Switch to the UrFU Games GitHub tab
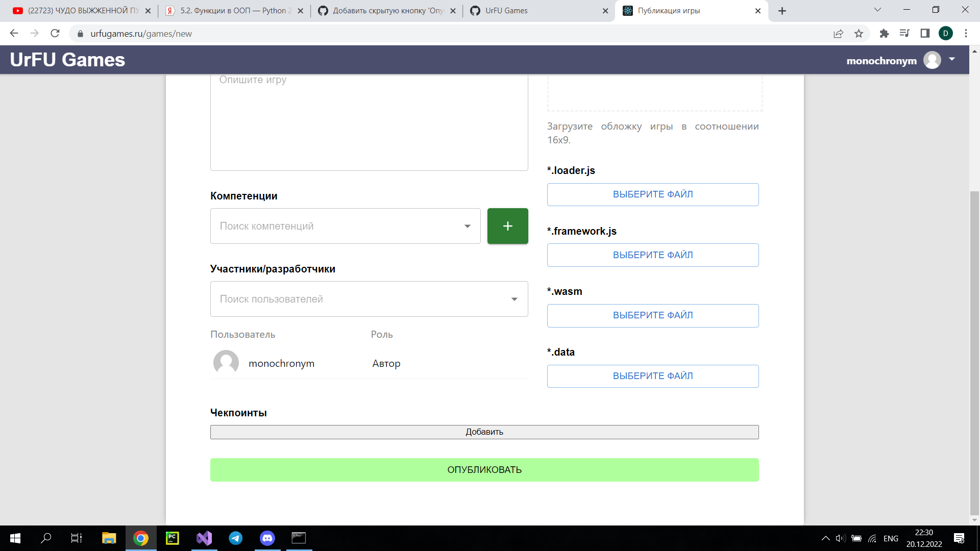980x551 pixels. [x=536, y=11]
